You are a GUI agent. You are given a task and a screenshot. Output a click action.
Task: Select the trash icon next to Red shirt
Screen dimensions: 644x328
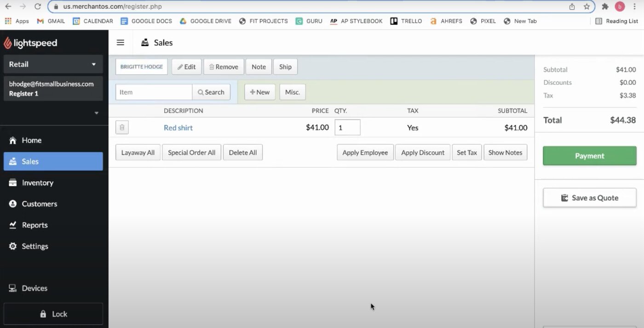122,127
